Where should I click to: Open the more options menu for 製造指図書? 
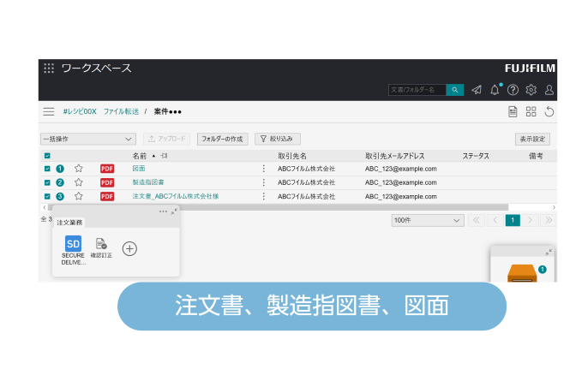[x=264, y=182]
